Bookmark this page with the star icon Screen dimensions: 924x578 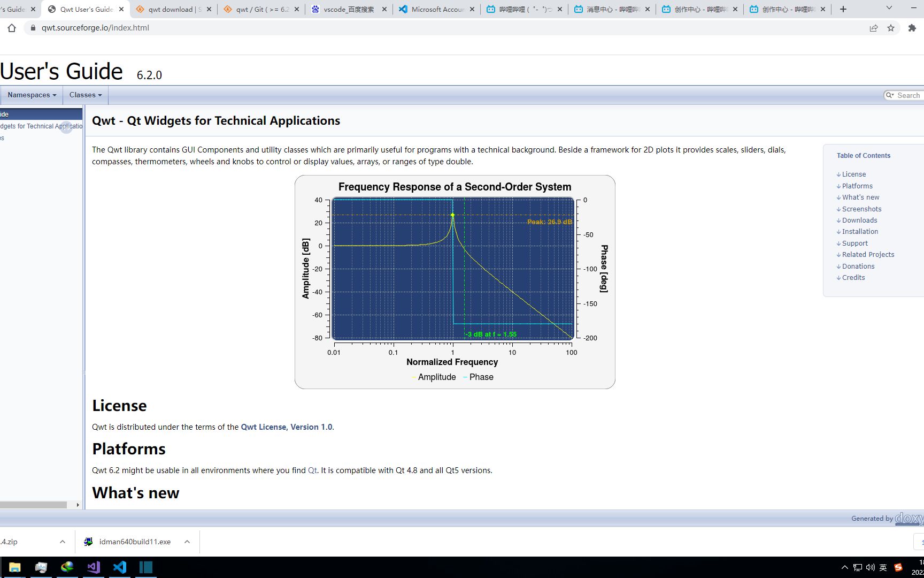click(x=891, y=28)
